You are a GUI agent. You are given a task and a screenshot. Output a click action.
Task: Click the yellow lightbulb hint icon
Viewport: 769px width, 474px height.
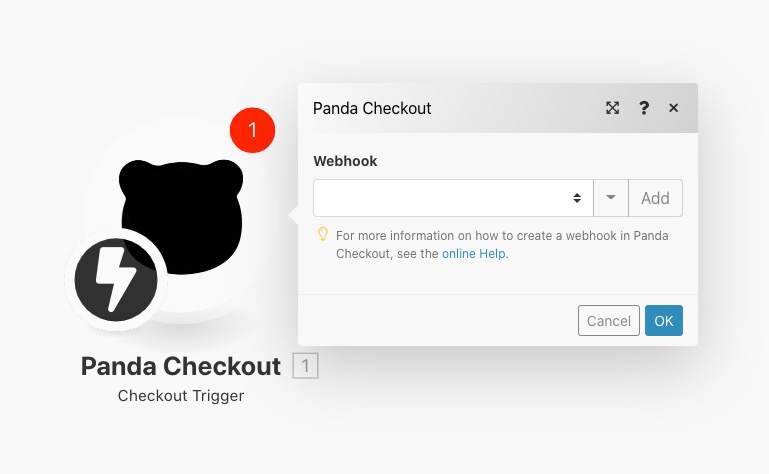(x=323, y=234)
